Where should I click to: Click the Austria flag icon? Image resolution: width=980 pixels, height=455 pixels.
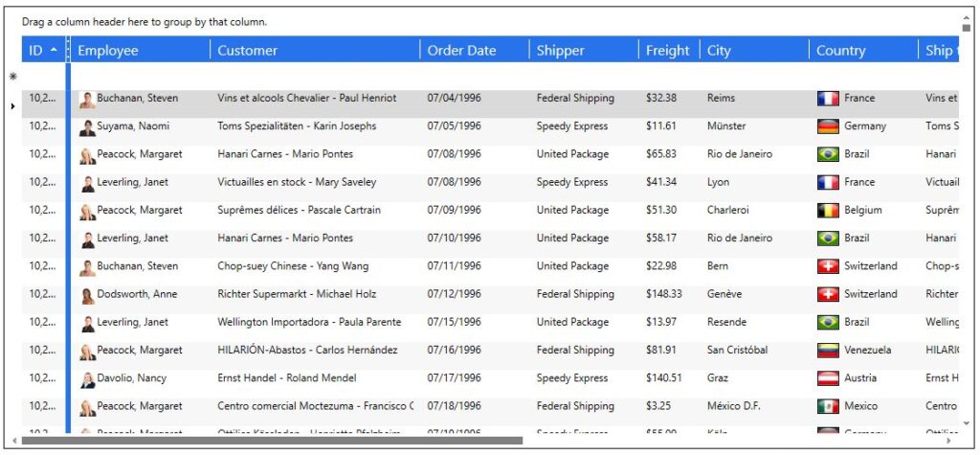click(828, 378)
